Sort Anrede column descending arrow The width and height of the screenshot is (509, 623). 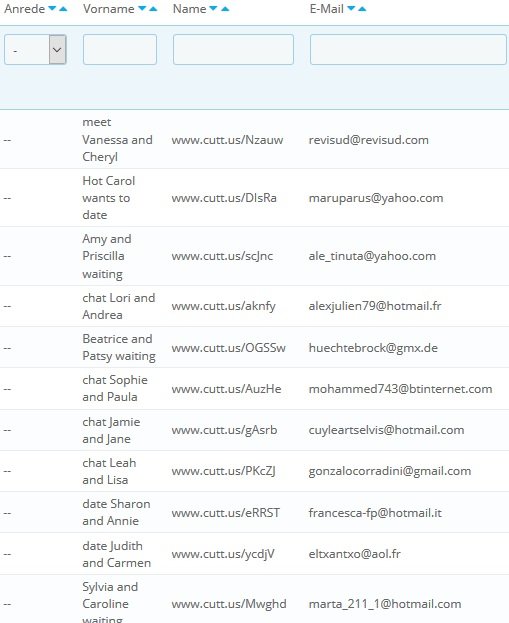tap(52, 8)
